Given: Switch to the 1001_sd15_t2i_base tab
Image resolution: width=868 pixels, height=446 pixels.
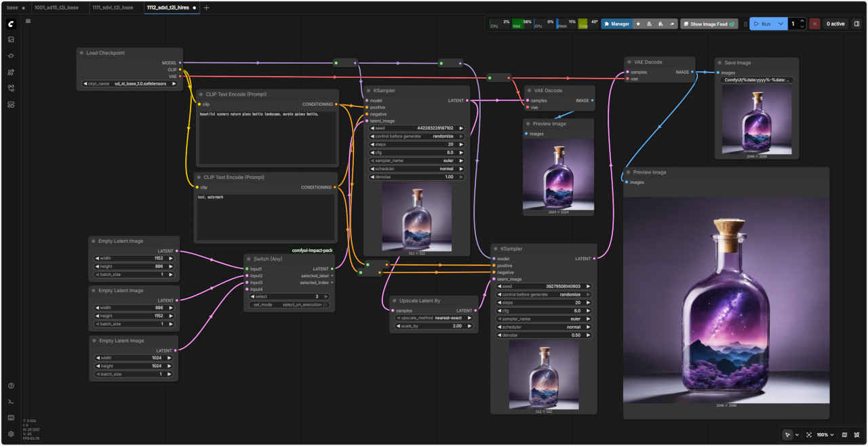Looking at the screenshot, I should [56, 7].
